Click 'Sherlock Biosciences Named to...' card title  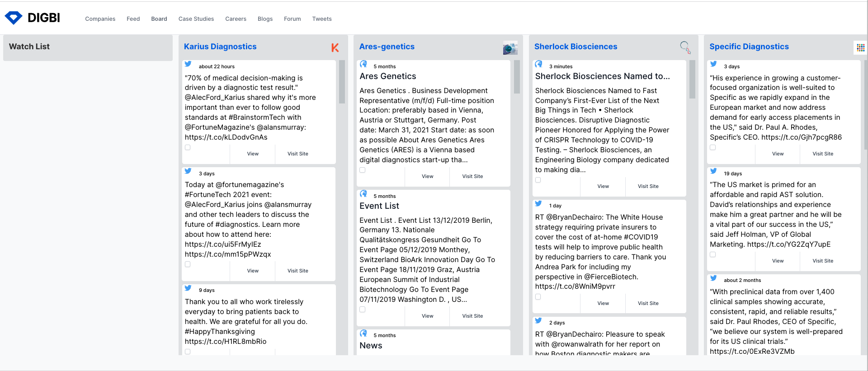603,76
